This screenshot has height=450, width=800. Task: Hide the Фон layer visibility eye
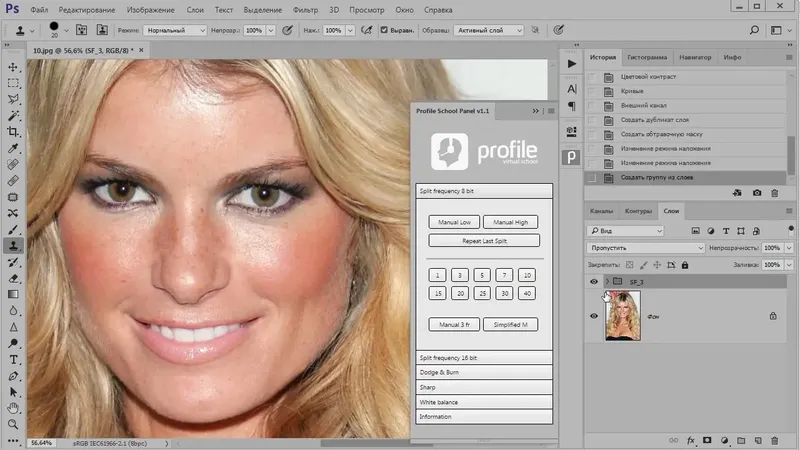[x=593, y=316]
